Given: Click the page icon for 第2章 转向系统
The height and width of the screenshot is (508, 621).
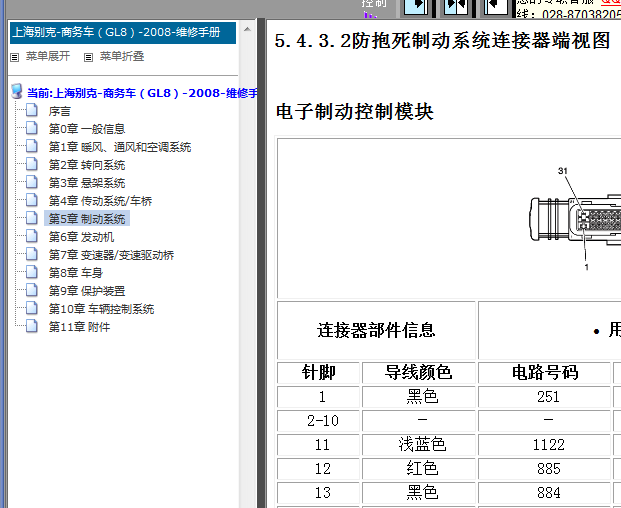Looking at the screenshot, I should point(32,164).
